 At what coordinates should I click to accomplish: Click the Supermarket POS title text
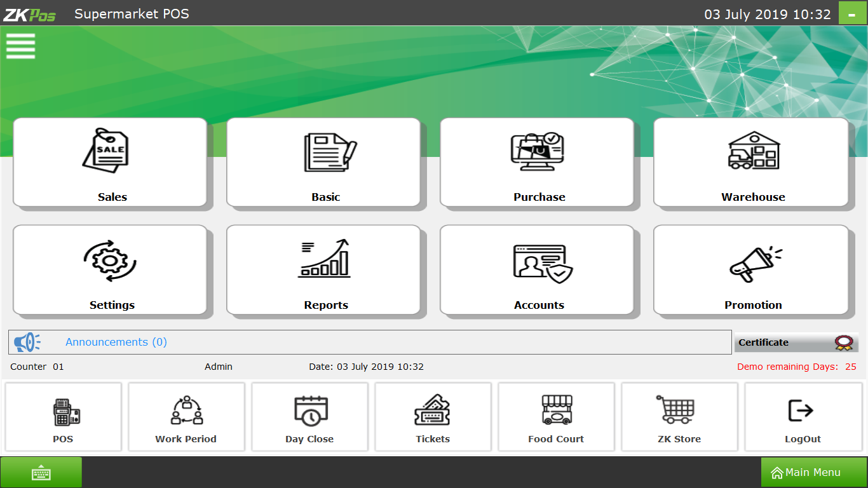(x=132, y=13)
